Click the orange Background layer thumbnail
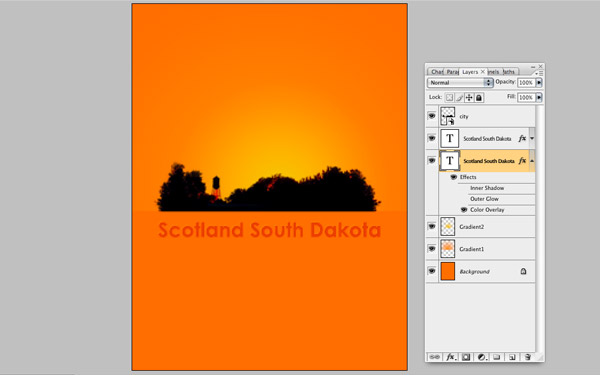 [x=448, y=271]
